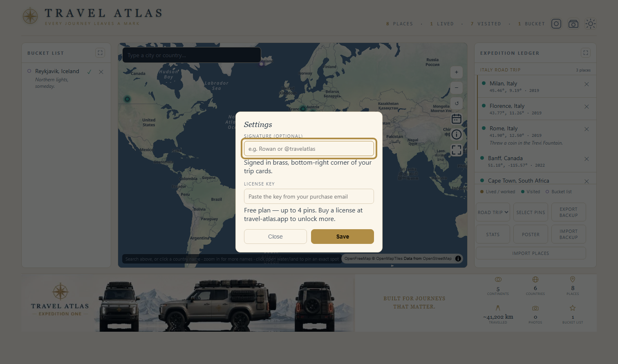The image size is (618, 364).
Task: Click the Travel Atlas compass logo
Action: (x=30, y=16)
